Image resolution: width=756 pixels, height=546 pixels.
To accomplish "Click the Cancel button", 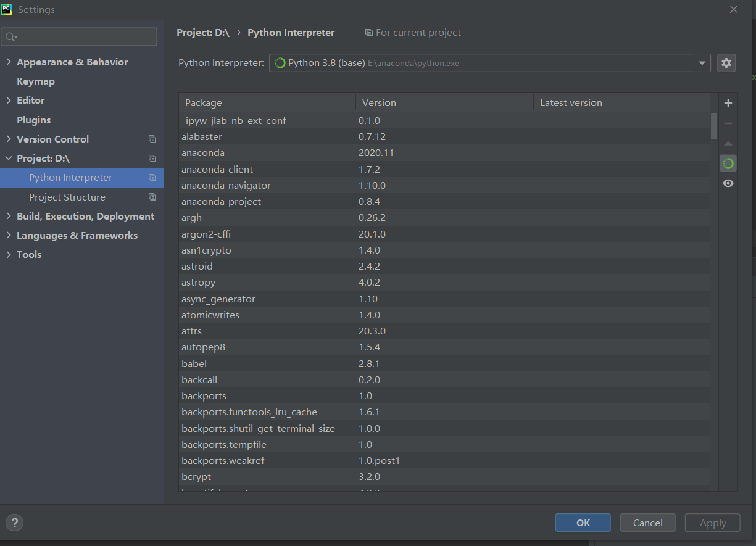I will click(648, 523).
